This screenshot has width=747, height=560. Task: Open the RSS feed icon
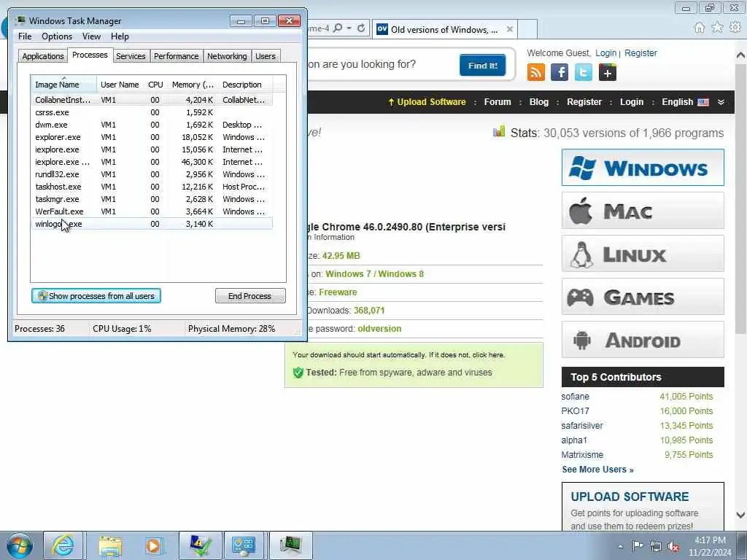pos(536,73)
